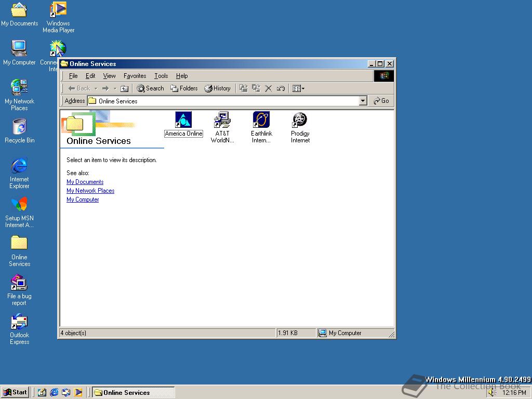532x399 pixels.
Task: Select My Computer desktop icon
Action: tap(19, 54)
